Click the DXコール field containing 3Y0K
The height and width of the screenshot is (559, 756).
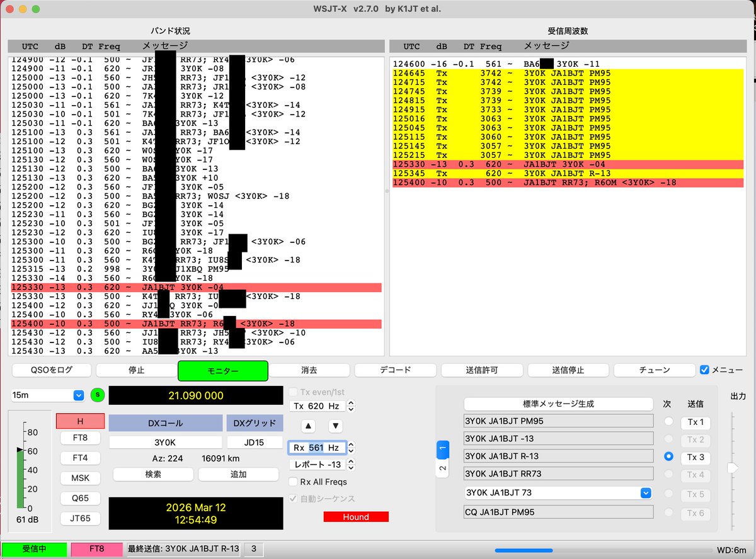(166, 443)
